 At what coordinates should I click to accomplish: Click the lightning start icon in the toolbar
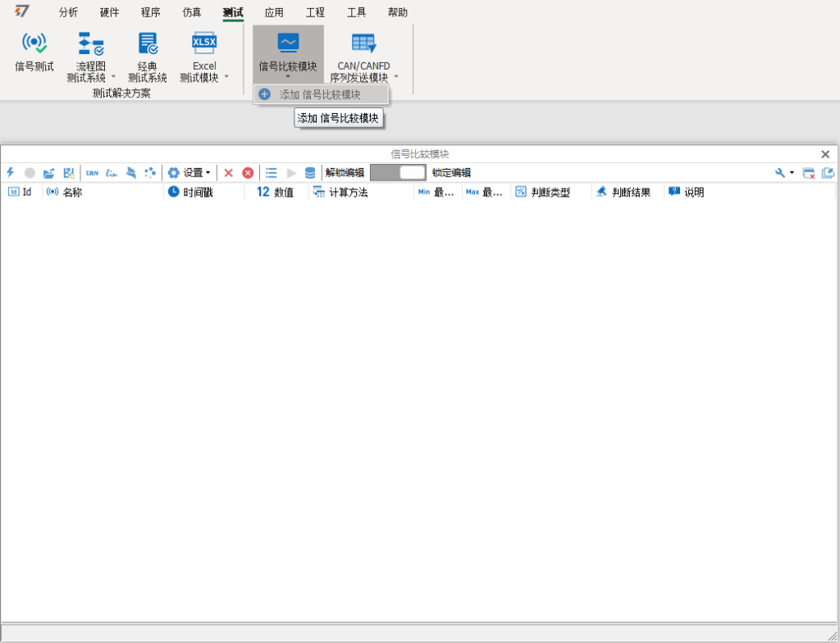click(x=10, y=172)
